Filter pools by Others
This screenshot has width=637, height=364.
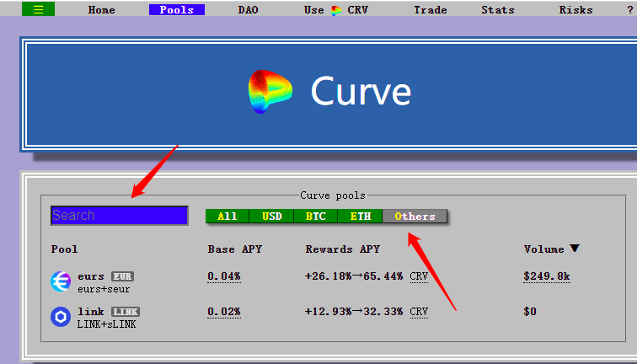click(415, 216)
